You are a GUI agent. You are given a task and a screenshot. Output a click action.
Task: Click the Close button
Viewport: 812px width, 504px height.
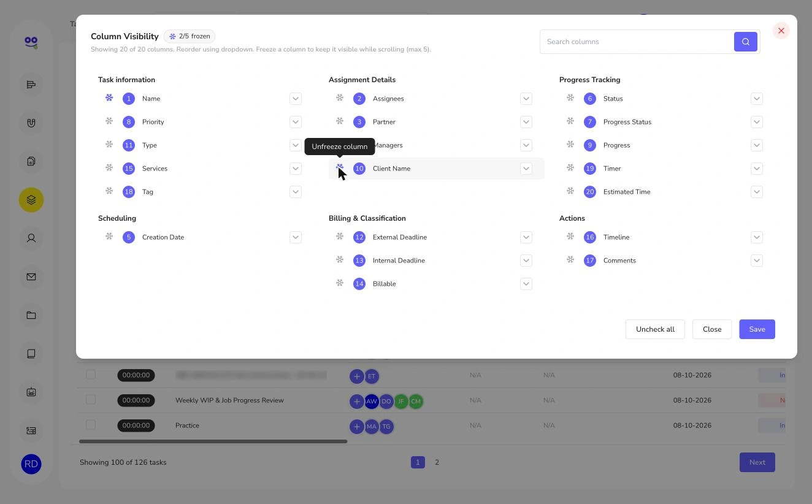pos(712,329)
